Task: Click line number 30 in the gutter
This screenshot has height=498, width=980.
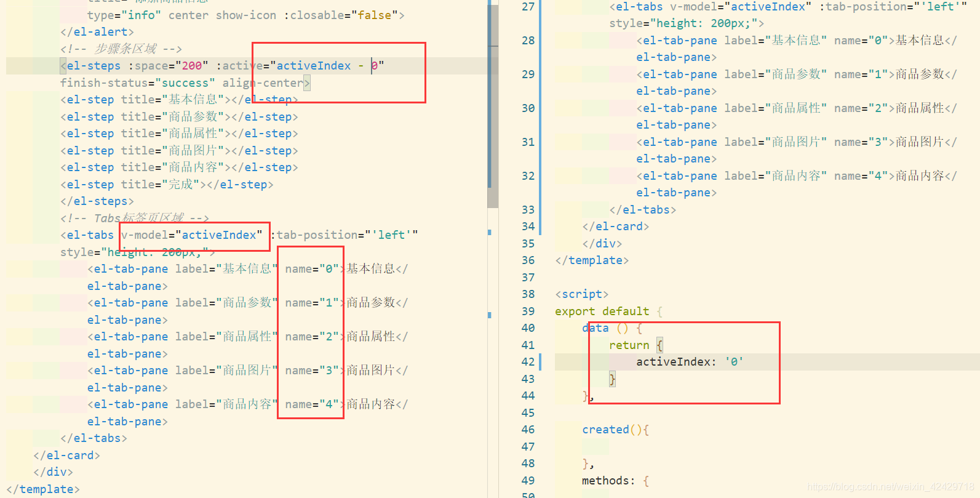Action: 528,108
